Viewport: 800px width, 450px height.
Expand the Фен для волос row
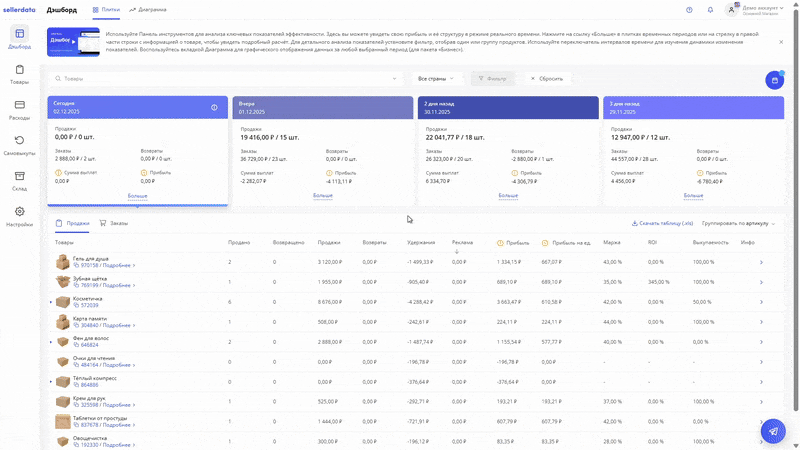(51, 342)
